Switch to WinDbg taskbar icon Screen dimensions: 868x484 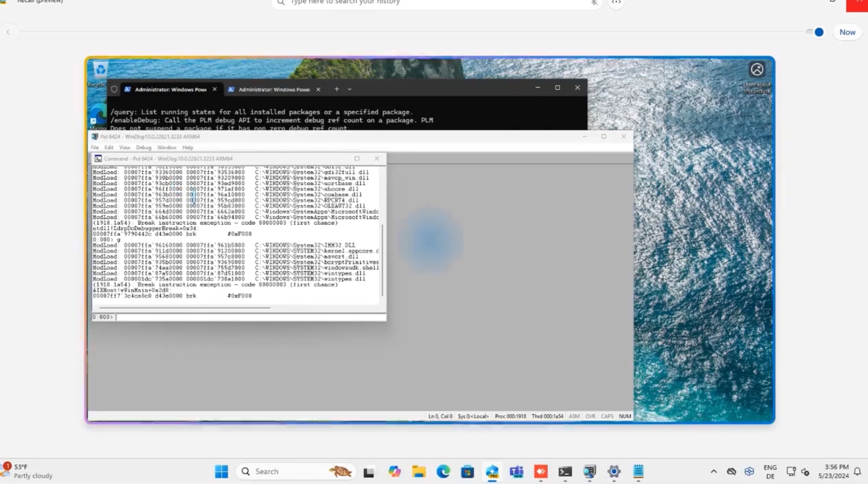tap(590, 472)
